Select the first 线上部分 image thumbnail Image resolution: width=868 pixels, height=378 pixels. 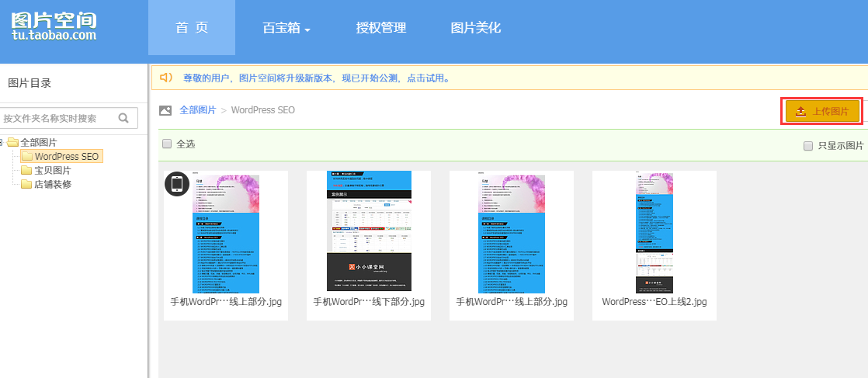click(x=226, y=232)
